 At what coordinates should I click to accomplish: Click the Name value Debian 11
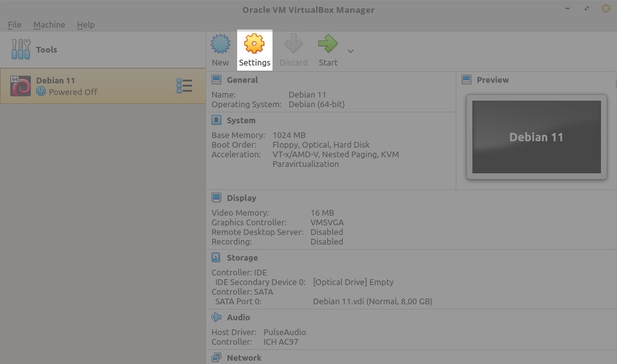[x=307, y=95]
